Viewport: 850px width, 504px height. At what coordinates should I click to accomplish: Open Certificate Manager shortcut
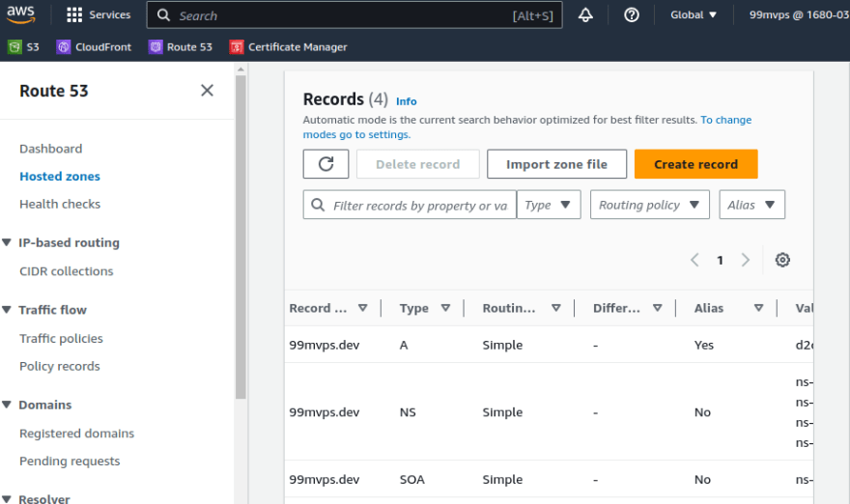pyautogui.click(x=289, y=47)
